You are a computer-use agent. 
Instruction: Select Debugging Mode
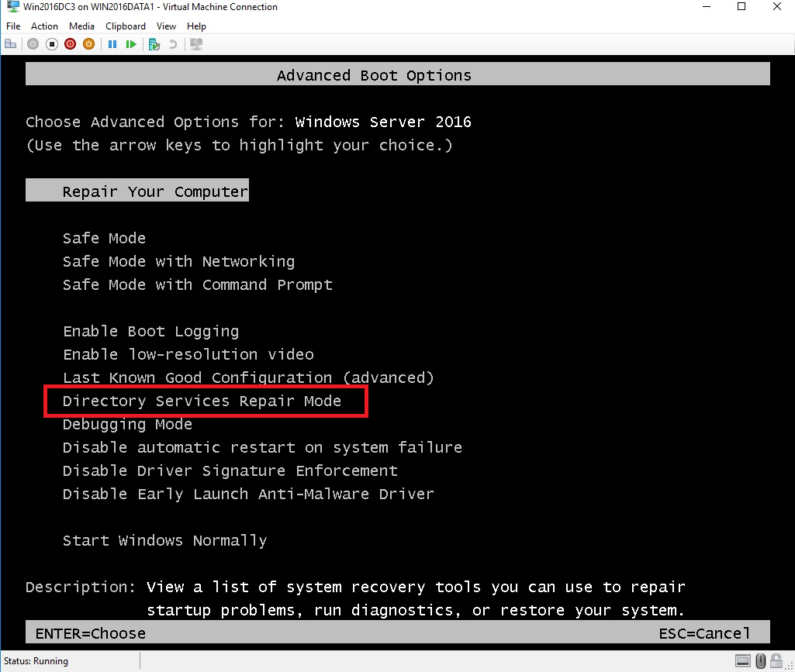(x=127, y=424)
